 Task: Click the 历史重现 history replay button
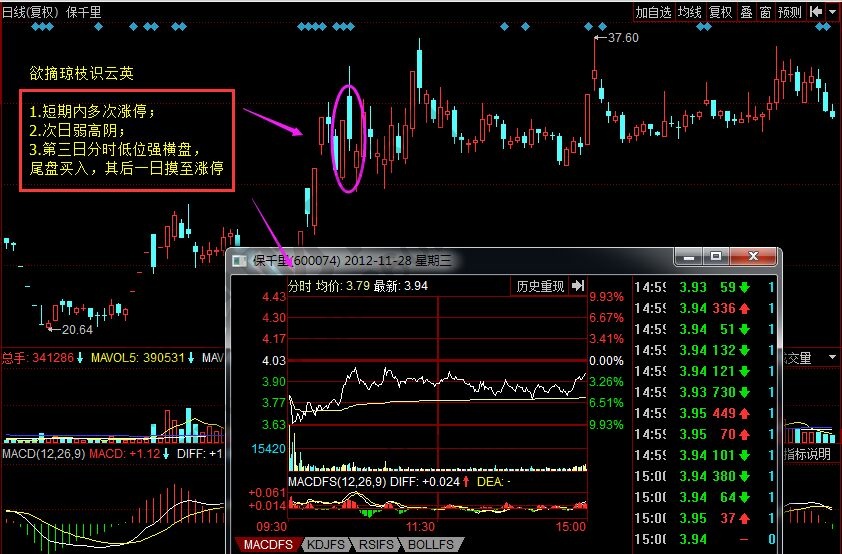coord(539,286)
